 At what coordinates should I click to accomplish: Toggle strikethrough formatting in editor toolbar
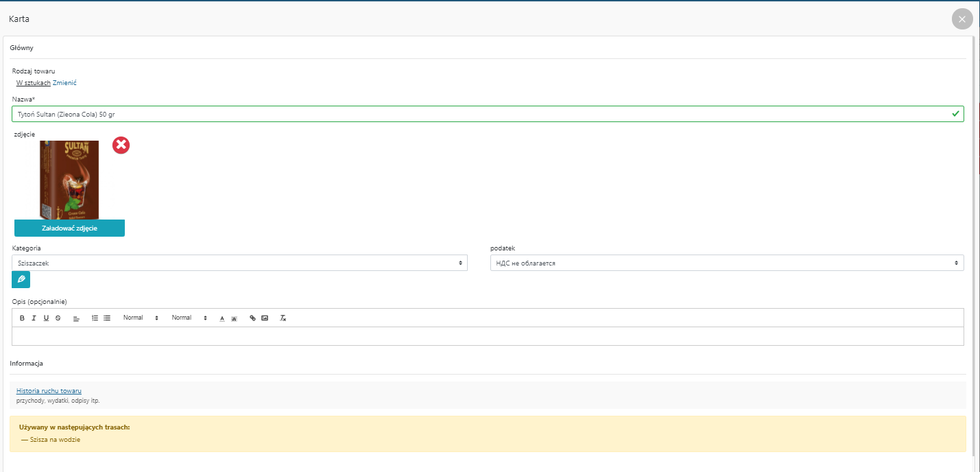[58, 318]
